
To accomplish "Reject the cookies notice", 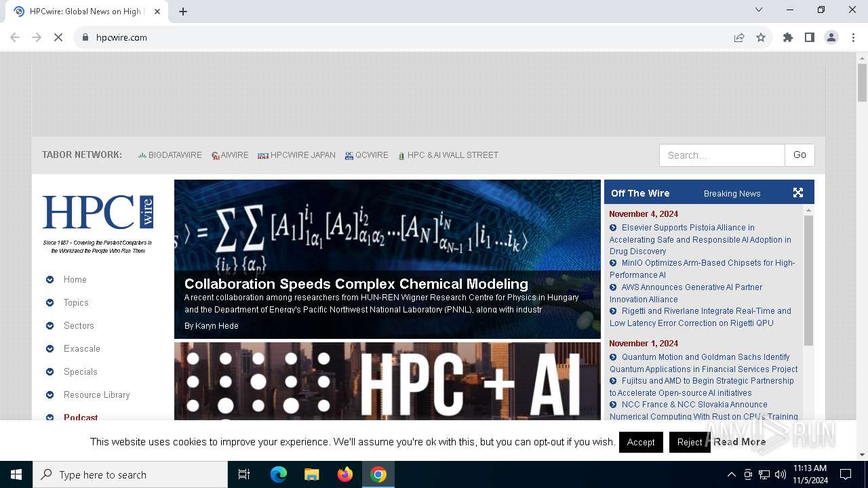I will (690, 442).
